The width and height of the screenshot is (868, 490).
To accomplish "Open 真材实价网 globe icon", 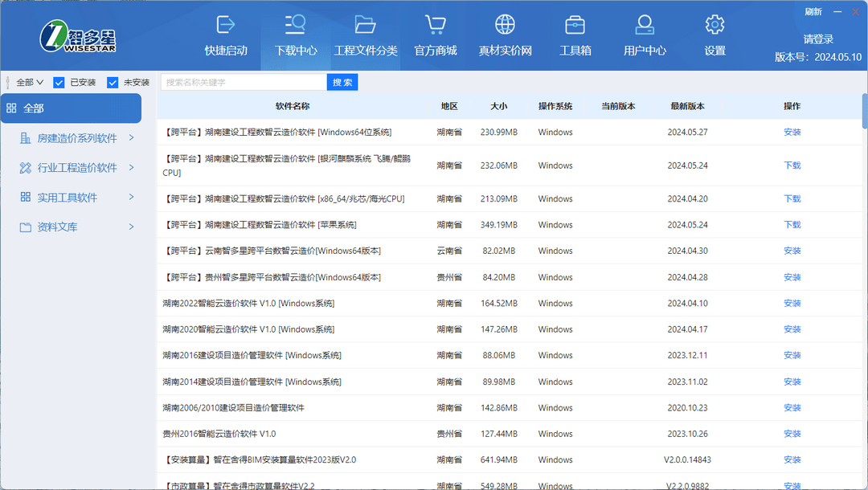I will click(x=504, y=35).
